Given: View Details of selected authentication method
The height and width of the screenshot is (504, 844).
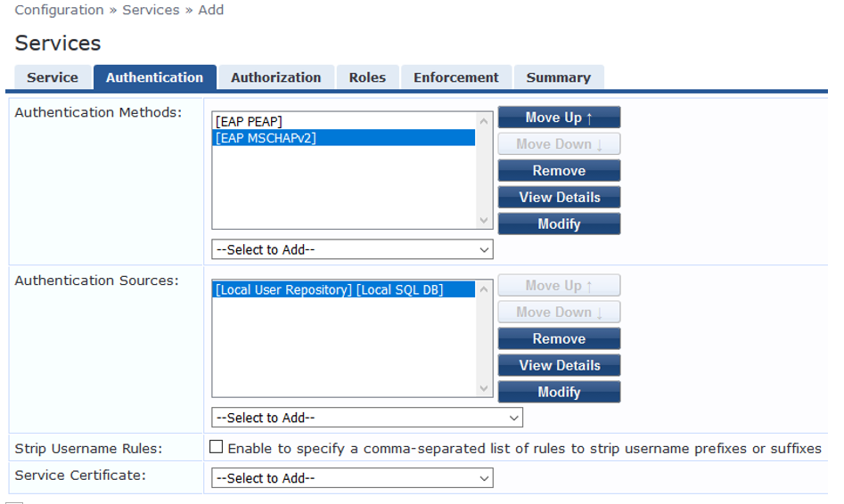Looking at the screenshot, I should pyautogui.click(x=559, y=198).
